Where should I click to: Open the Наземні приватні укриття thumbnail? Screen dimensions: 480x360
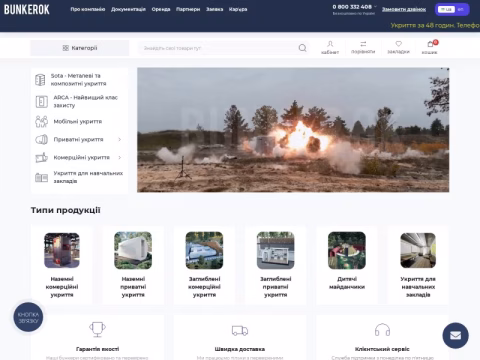[x=133, y=250]
